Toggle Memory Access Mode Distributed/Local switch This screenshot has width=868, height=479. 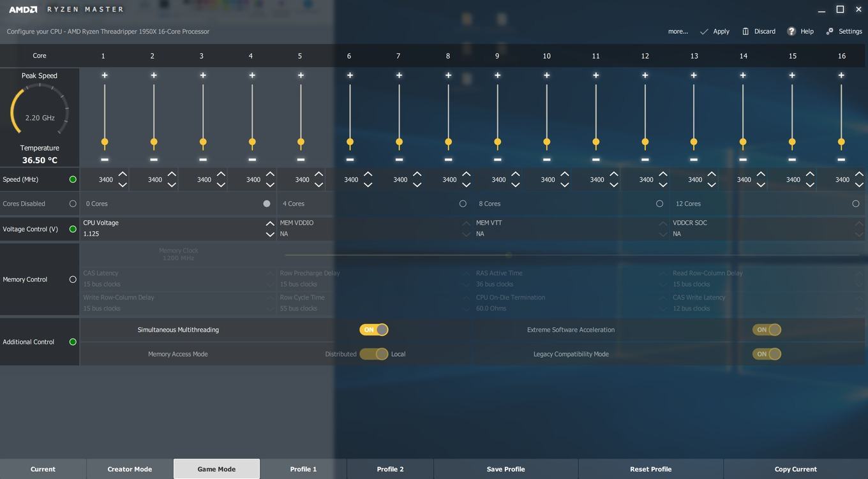374,354
